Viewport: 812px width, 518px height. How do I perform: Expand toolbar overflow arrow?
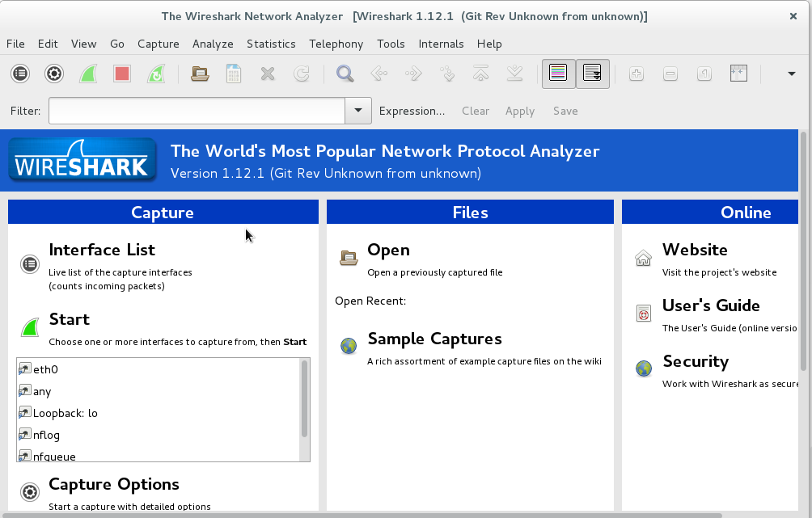pyautogui.click(x=791, y=74)
